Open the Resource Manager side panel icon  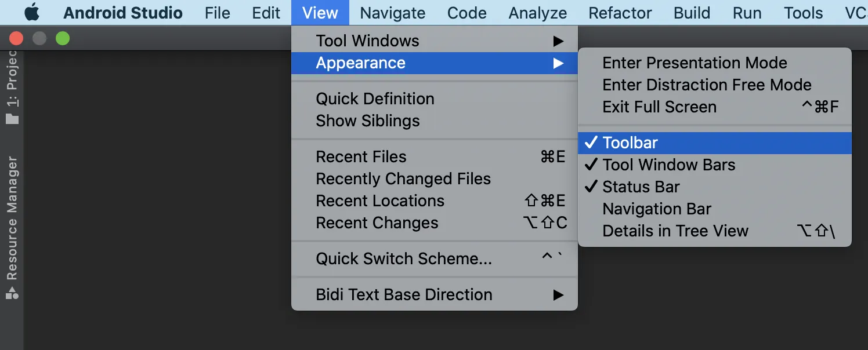(x=12, y=293)
